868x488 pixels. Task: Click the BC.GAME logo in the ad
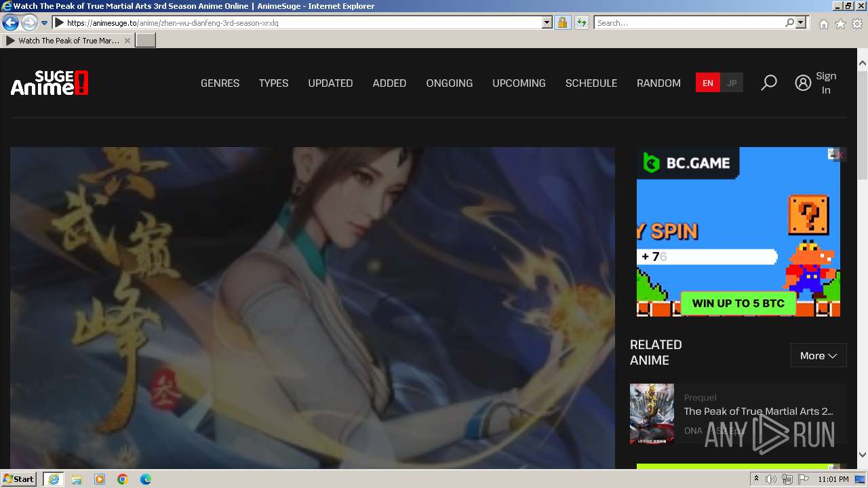pyautogui.click(x=688, y=163)
